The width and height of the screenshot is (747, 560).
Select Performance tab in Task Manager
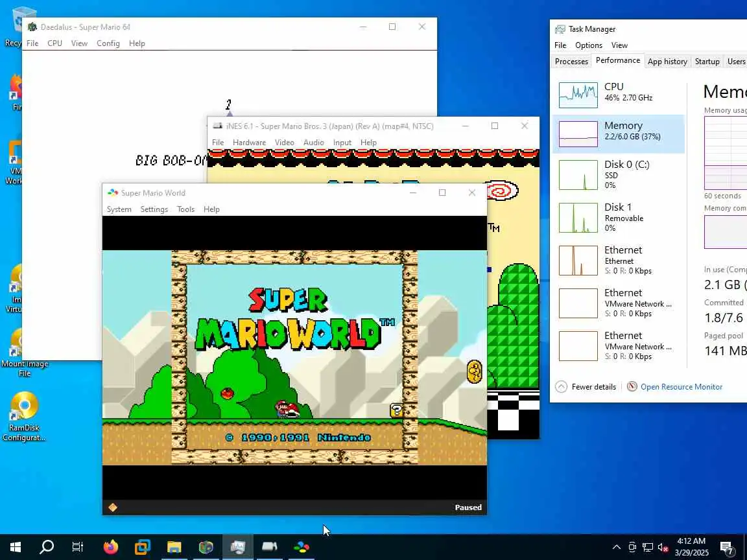pyautogui.click(x=617, y=60)
